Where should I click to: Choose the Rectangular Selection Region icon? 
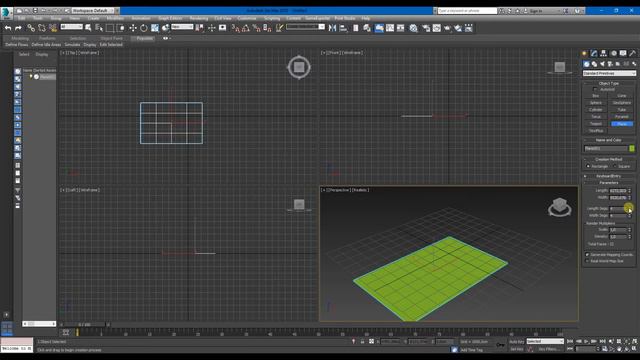110,28
